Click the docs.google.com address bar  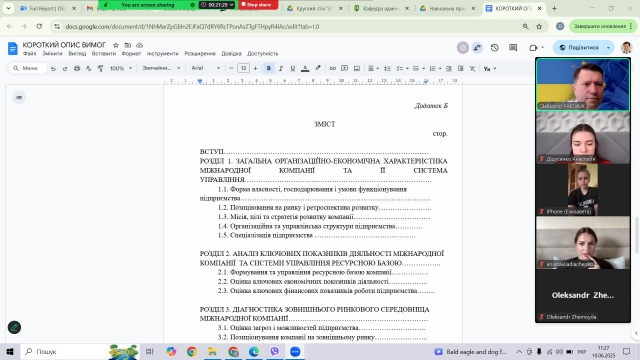192,27
